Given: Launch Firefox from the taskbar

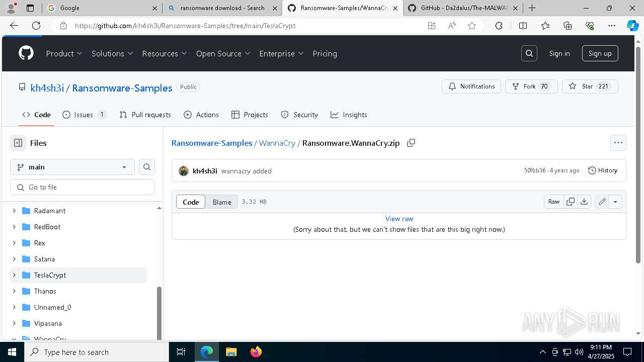Looking at the screenshot, I should 256,352.
